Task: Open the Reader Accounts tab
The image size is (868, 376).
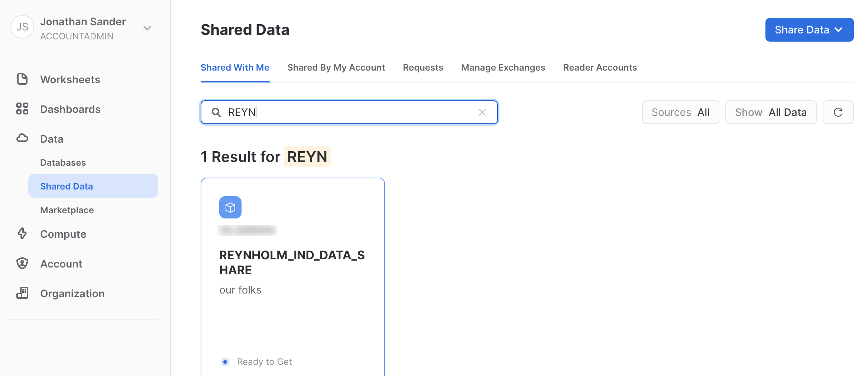Action: (600, 68)
